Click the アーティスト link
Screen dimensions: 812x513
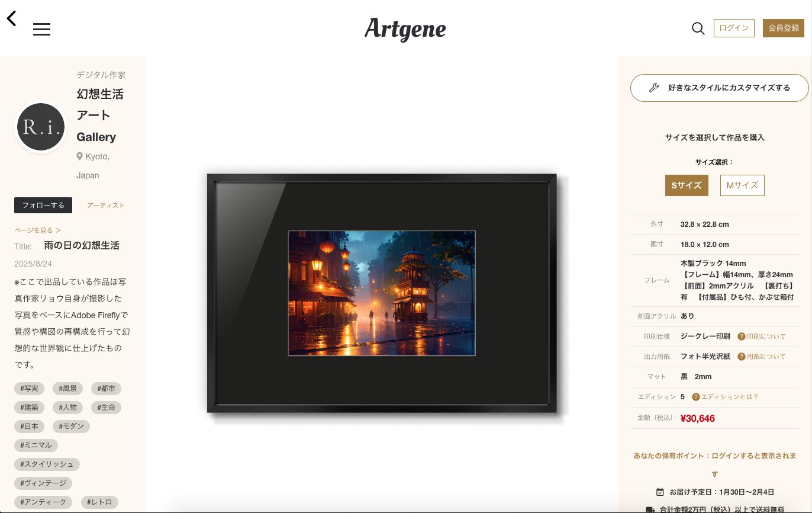106,206
